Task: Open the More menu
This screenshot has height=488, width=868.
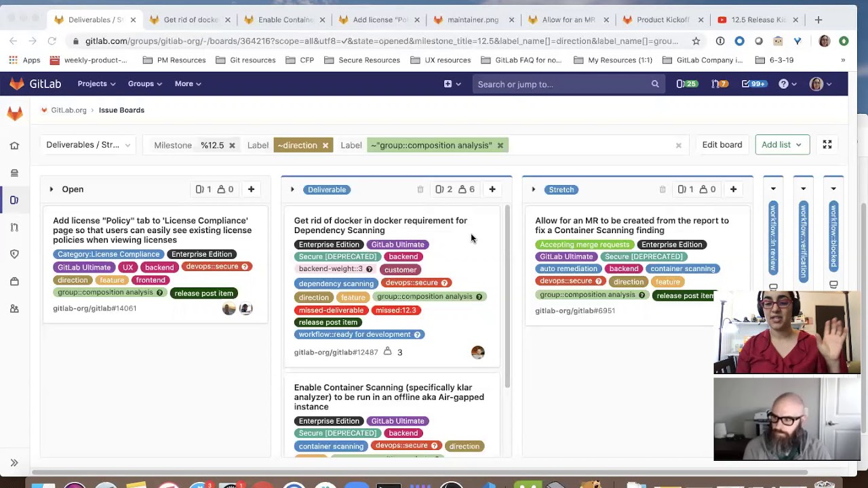Action: 188,84
